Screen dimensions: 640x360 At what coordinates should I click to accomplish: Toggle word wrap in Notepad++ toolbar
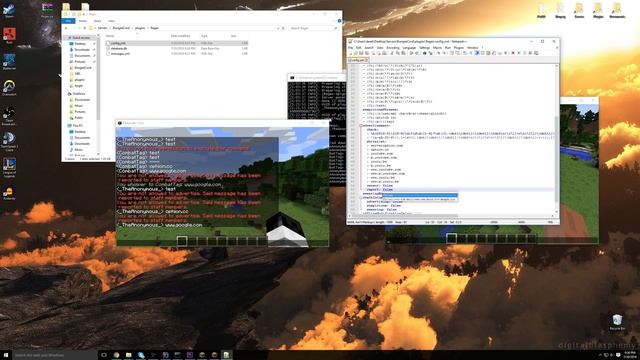(465, 53)
